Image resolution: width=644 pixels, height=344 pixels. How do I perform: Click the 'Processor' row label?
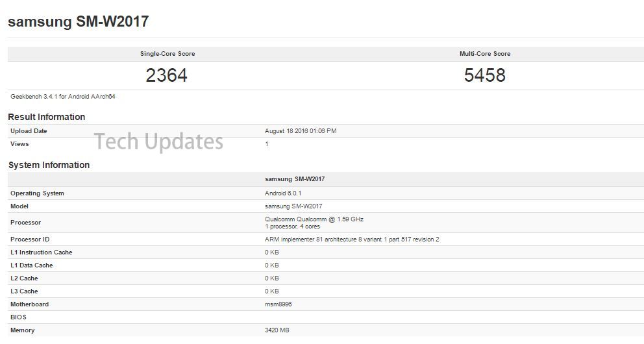tap(25, 223)
